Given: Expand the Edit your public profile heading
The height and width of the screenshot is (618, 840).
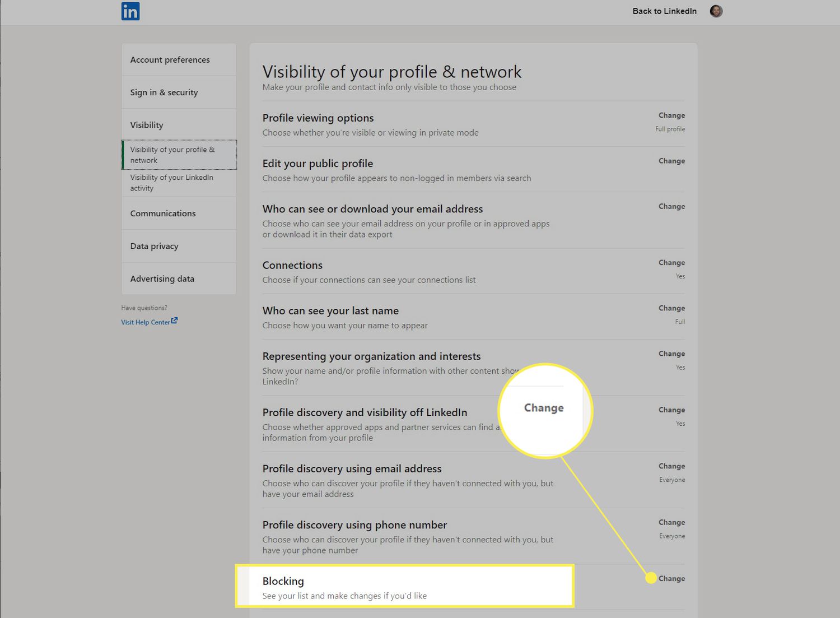Looking at the screenshot, I should pyautogui.click(x=318, y=164).
